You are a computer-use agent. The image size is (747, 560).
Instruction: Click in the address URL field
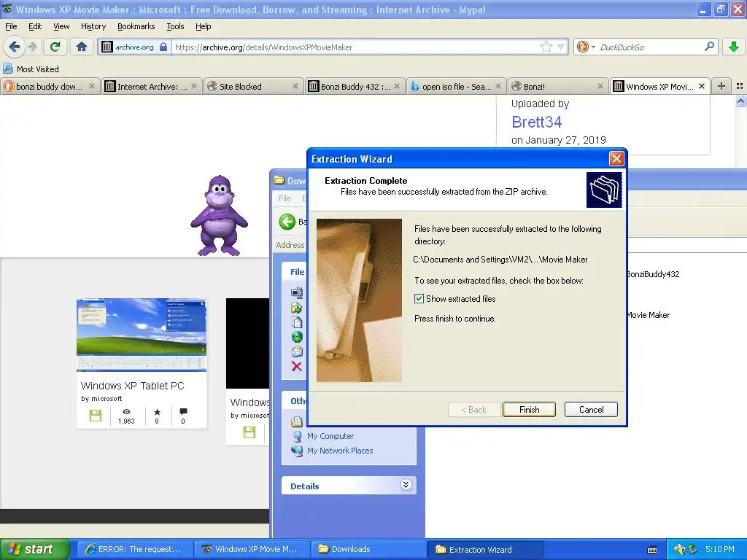355,47
